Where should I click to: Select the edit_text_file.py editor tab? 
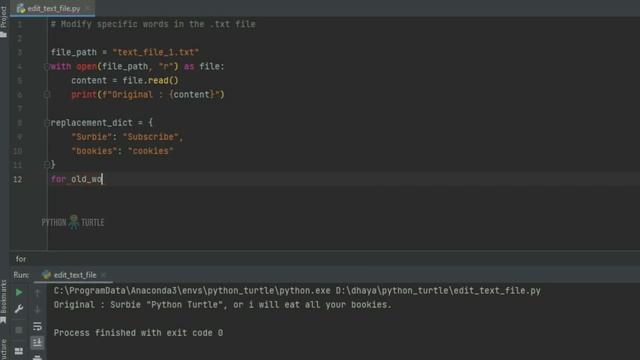pyautogui.click(x=53, y=9)
